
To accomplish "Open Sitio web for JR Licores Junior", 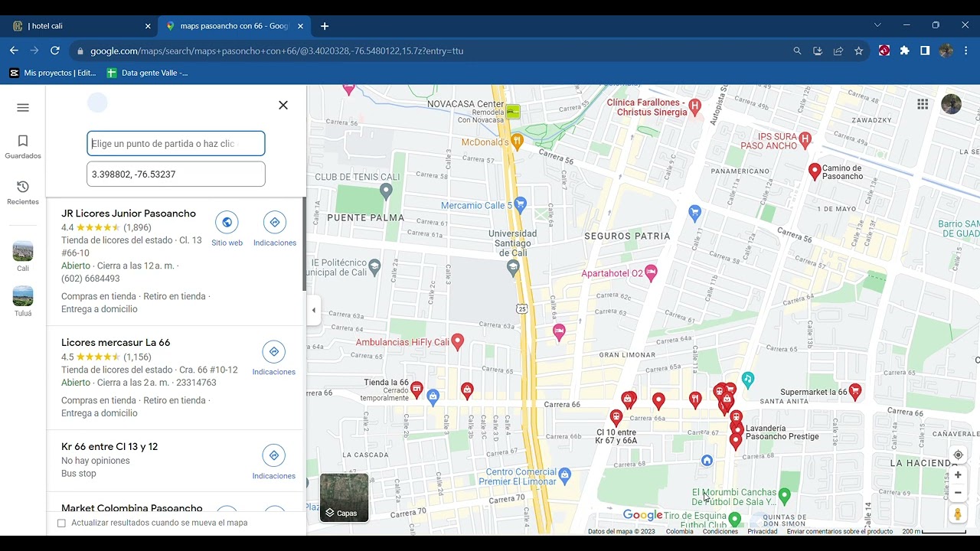I will click(x=227, y=229).
